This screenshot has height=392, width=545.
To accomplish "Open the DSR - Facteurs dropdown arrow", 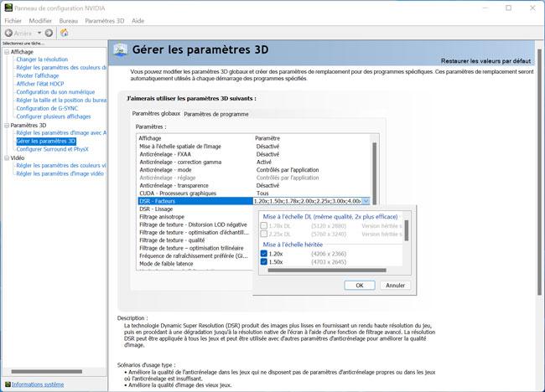I will (x=366, y=201).
